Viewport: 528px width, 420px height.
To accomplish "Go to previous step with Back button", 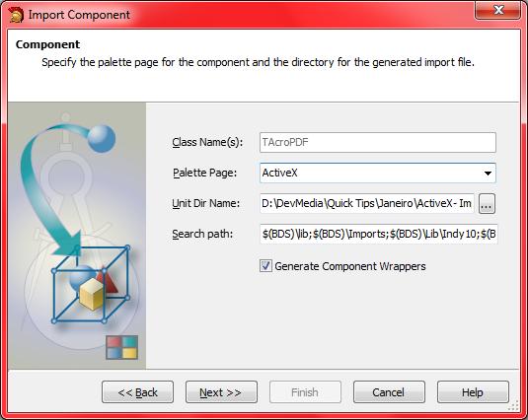I will (138, 392).
